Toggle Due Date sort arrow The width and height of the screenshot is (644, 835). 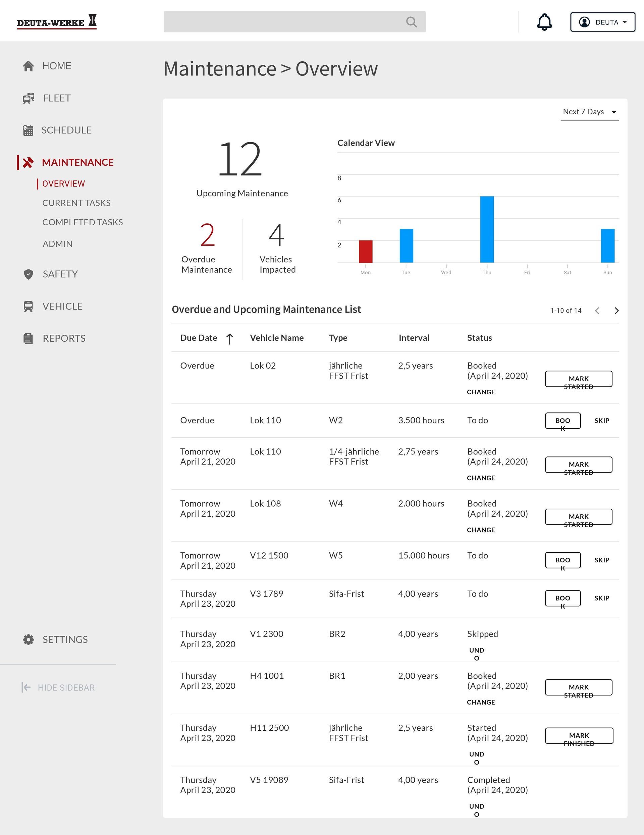point(229,338)
